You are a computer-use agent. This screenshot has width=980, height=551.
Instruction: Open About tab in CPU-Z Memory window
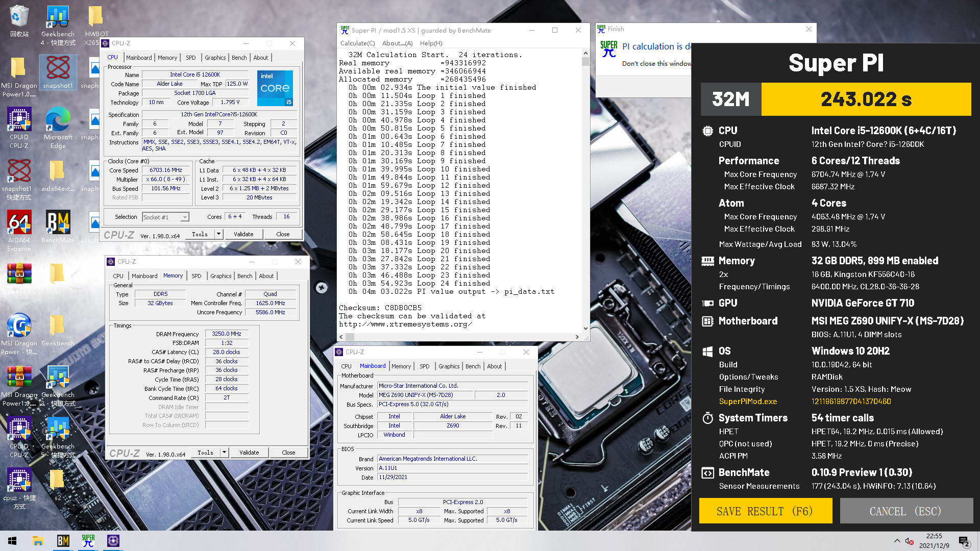(x=266, y=276)
